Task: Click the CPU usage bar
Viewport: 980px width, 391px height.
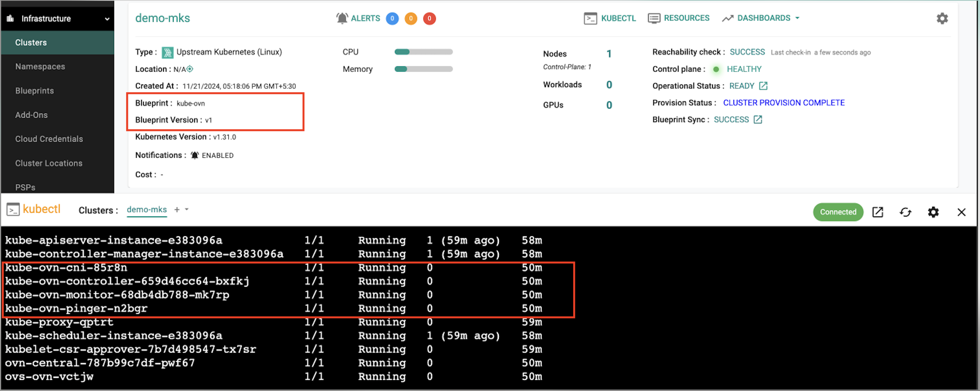Action: click(423, 52)
